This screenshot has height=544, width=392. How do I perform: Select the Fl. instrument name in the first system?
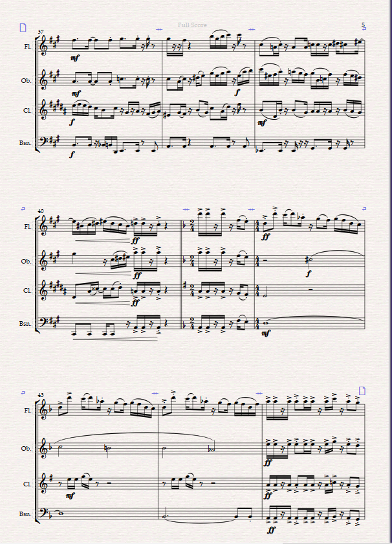(28, 47)
